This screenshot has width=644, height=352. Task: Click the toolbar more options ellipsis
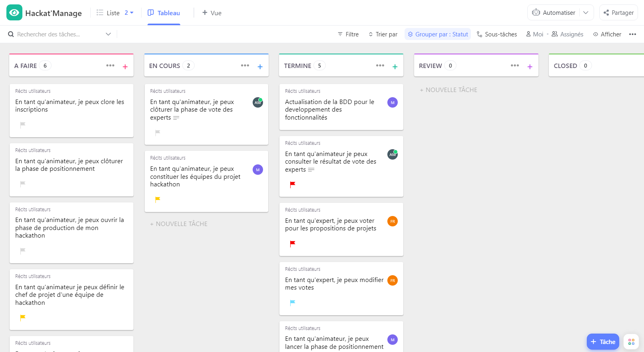[x=632, y=34]
